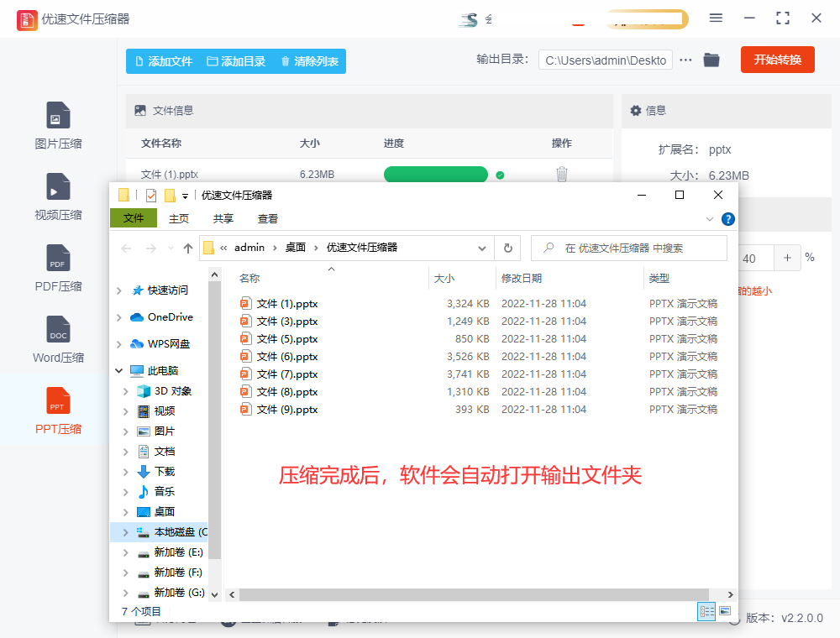Click the output directory path field
840x638 pixels.
pyautogui.click(x=606, y=60)
